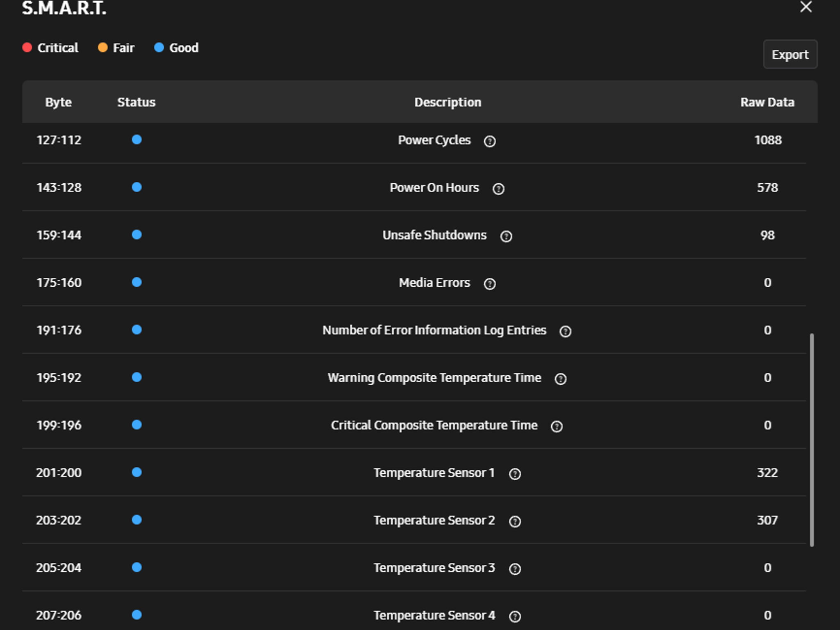Screen dimensions: 840x630
Task: Click help icon next to Power Cycles
Action: tap(490, 141)
